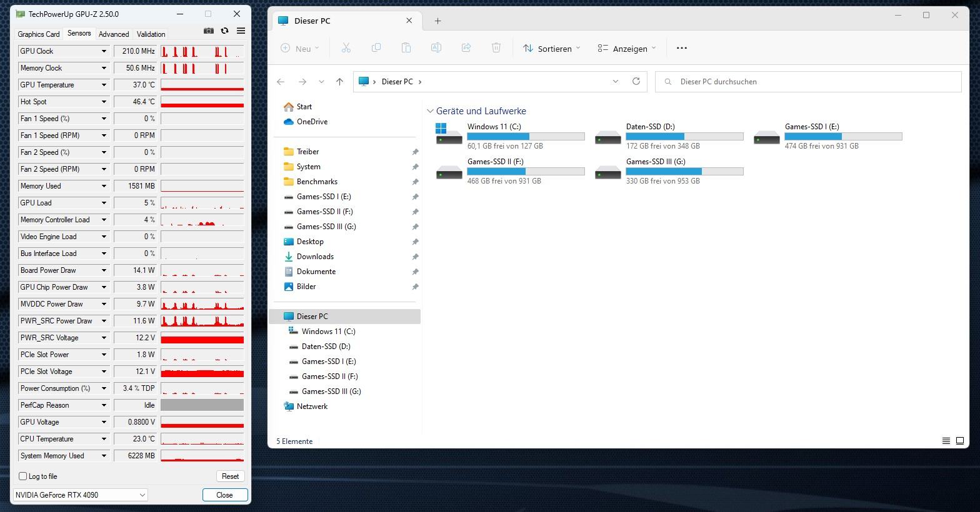Open a new Explorer tab with plus
The width and height of the screenshot is (980, 512).
(x=437, y=21)
